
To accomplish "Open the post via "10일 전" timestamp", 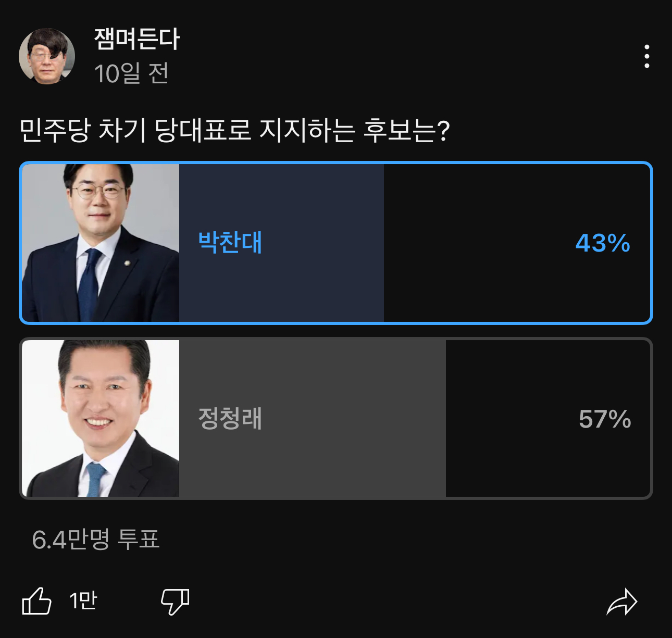I will coord(131,73).
